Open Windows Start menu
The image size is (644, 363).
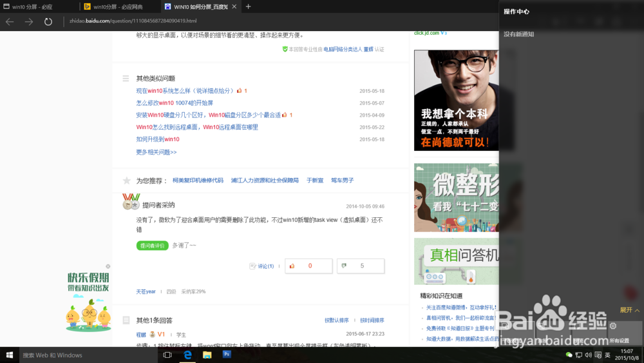coord(10,355)
